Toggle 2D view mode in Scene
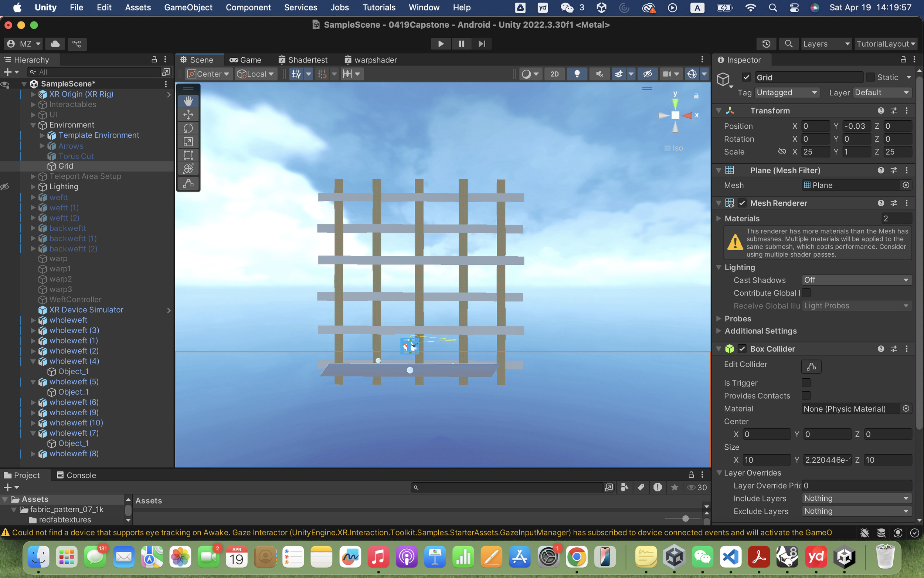The height and width of the screenshot is (578, 924). click(x=554, y=74)
